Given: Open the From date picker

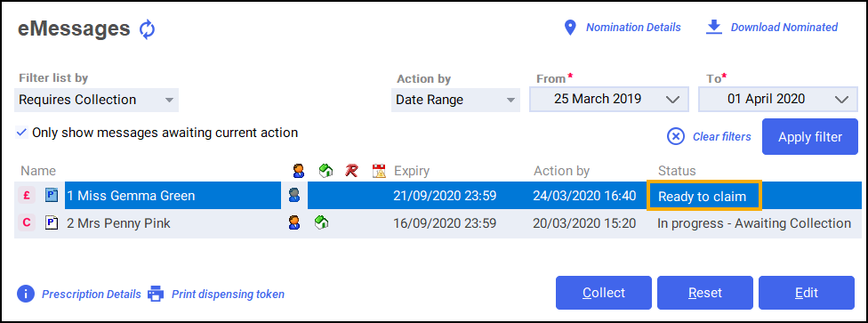Looking at the screenshot, I should 609,99.
